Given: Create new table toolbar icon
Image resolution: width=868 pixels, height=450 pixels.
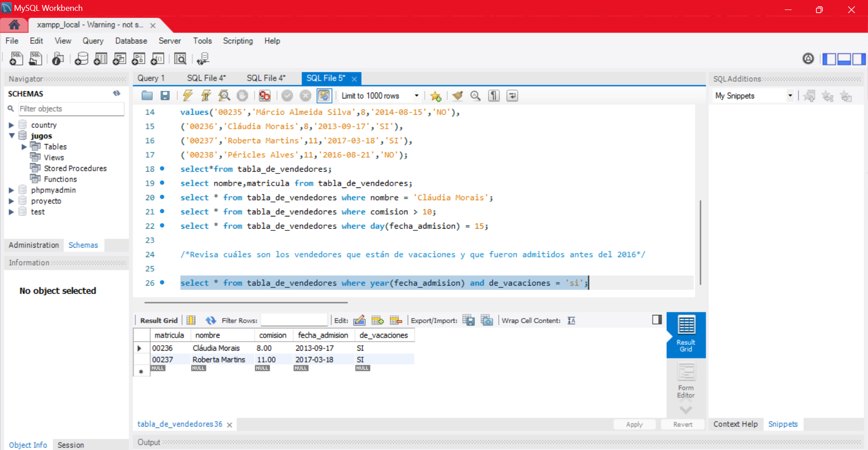Looking at the screenshot, I should coord(100,58).
